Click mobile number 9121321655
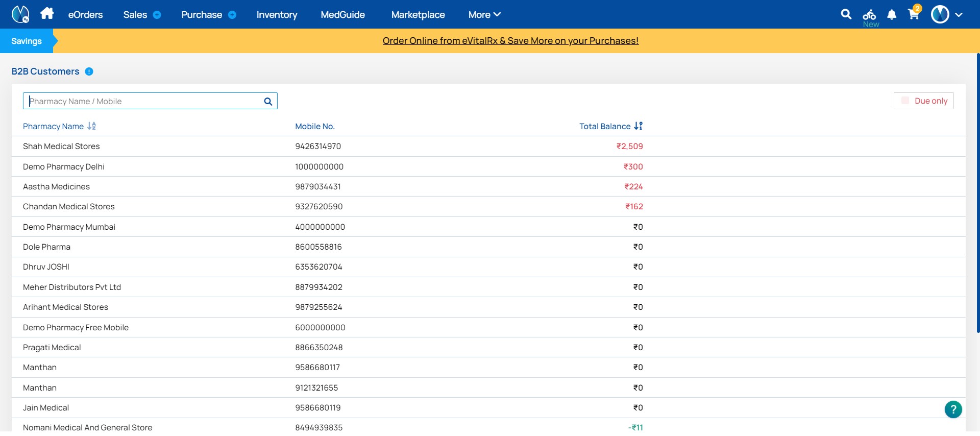Viewport: 980px width, 436px height. pos(316,387)
